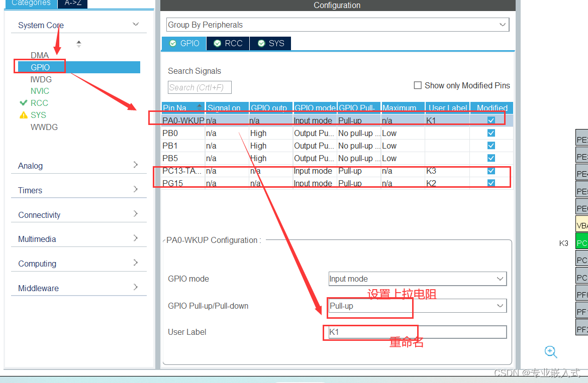Select IWDG in System Core

(x=41, y=79)
